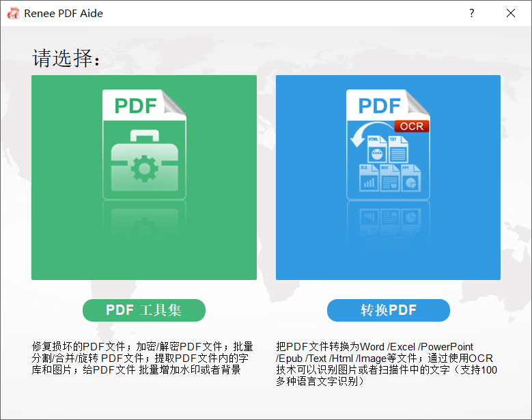The image size is (532, 420).
Task: Open the blue PDF OCR conversion tile
Action: (x=388, y=178)
